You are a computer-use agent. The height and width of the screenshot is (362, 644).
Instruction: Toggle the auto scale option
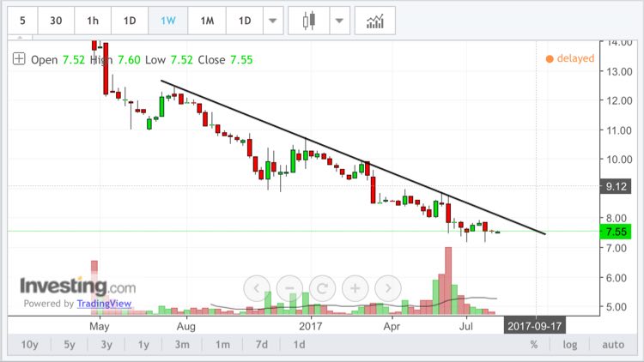click(x=613, y=344)
